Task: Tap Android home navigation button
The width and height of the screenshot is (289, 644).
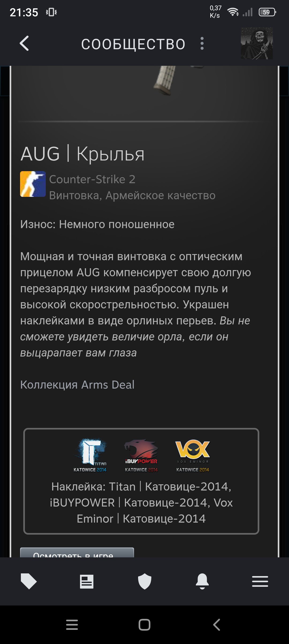Action: (144, 625)
